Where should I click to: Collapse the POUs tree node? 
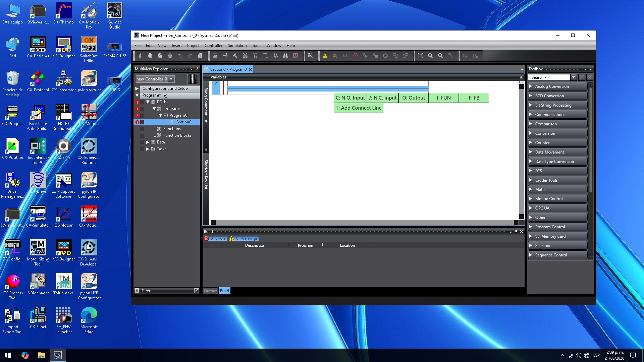click(148, 102)
